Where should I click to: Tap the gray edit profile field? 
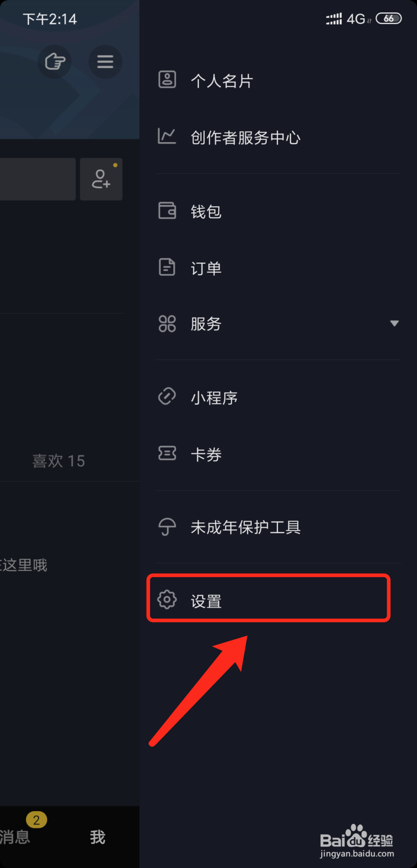pyautogui.click(x=38, y=179)
